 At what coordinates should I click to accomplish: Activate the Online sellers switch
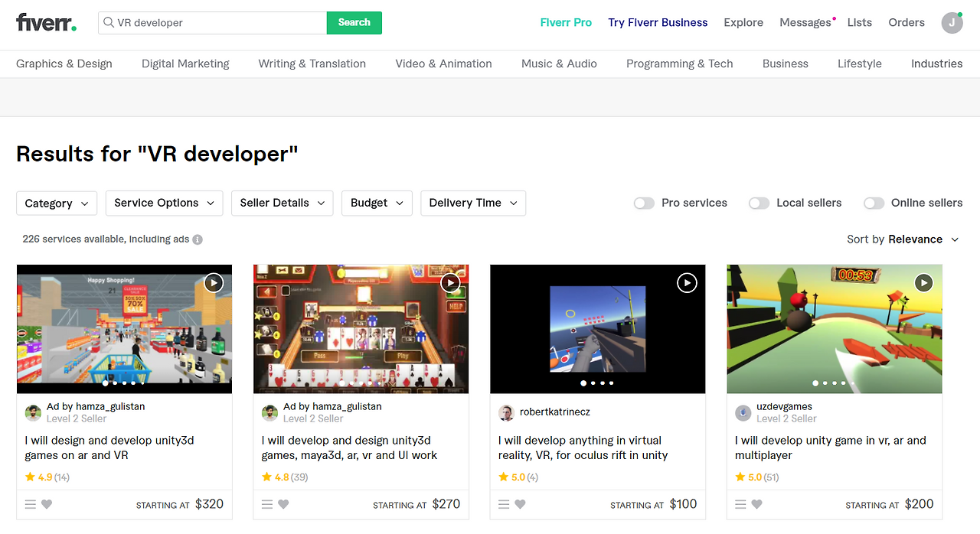point(873,203)
